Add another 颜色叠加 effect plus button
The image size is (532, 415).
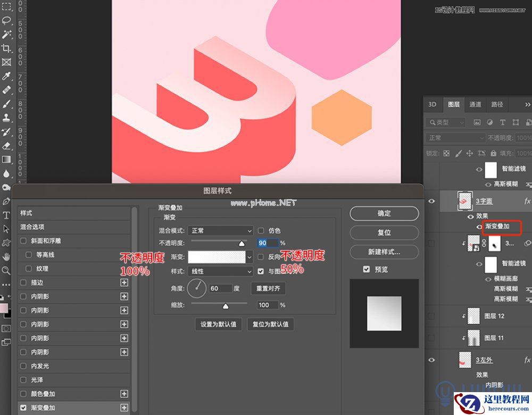coord(124,394)
